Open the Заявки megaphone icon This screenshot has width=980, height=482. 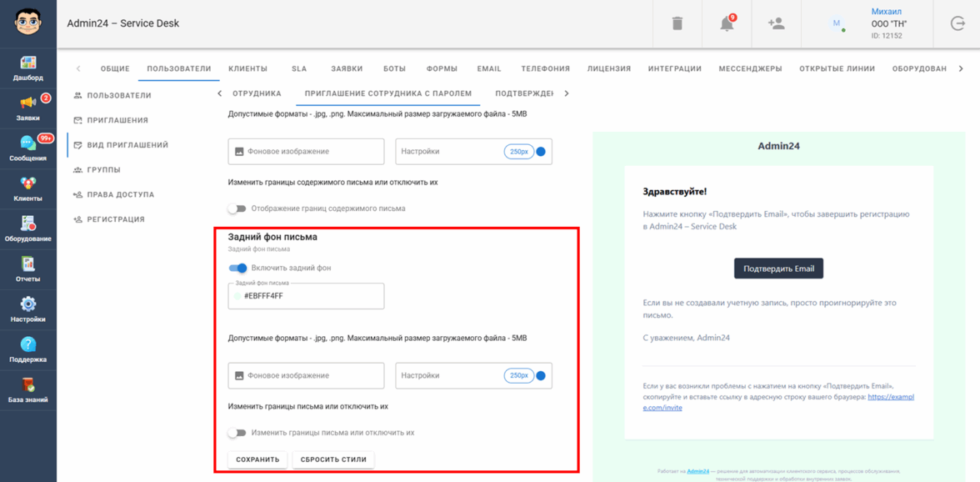tap(28, 103)
